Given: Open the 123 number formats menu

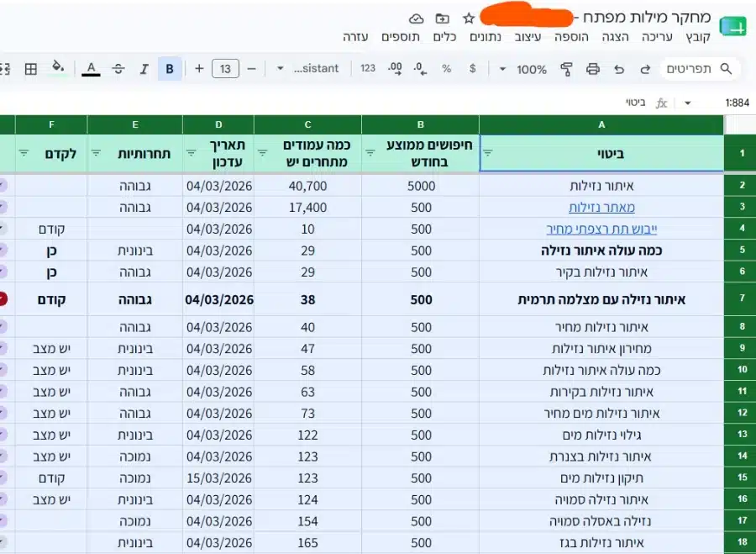Looking at the screenshot, I should click(x=367, y=69).
